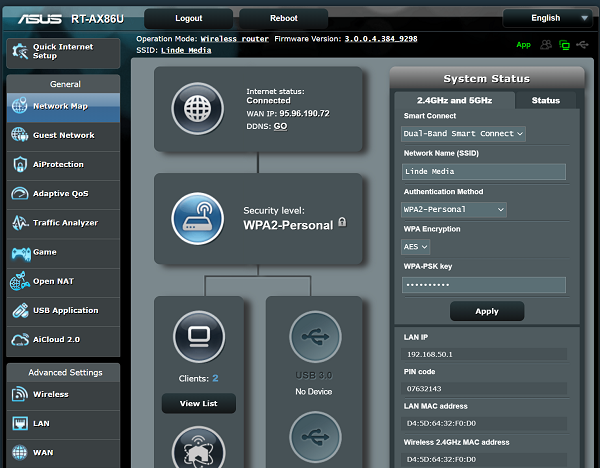Open Adaptive QoS gauge icon
This screenshot has width=600, height=468.
(x=20, y=193)
